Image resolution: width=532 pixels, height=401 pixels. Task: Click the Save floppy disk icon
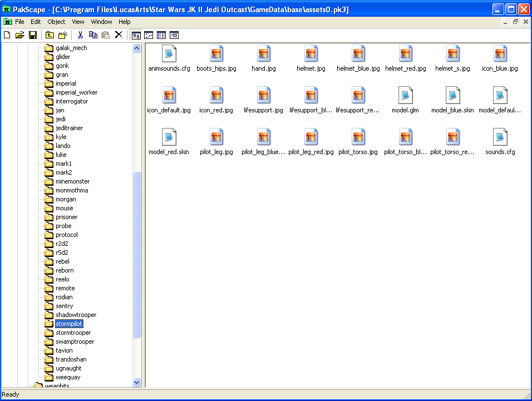[x=33, y=35]
